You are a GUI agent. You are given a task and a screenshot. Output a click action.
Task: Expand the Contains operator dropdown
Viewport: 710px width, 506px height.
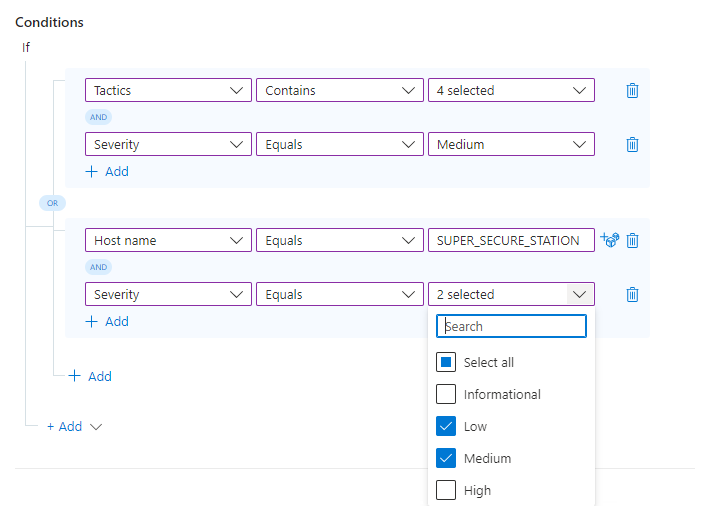pyautogui.click(x=339, y=91)
